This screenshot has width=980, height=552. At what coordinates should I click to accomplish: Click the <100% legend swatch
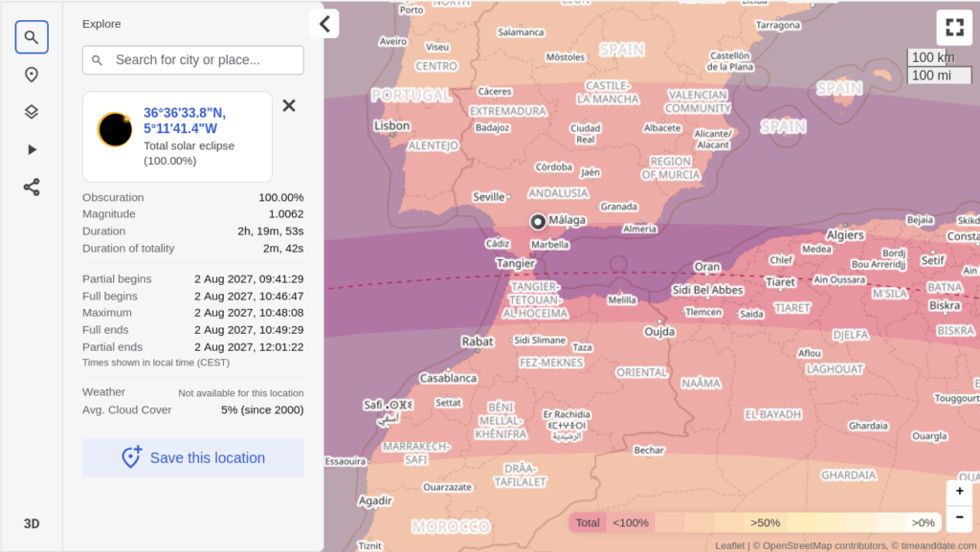coord(631,522)
